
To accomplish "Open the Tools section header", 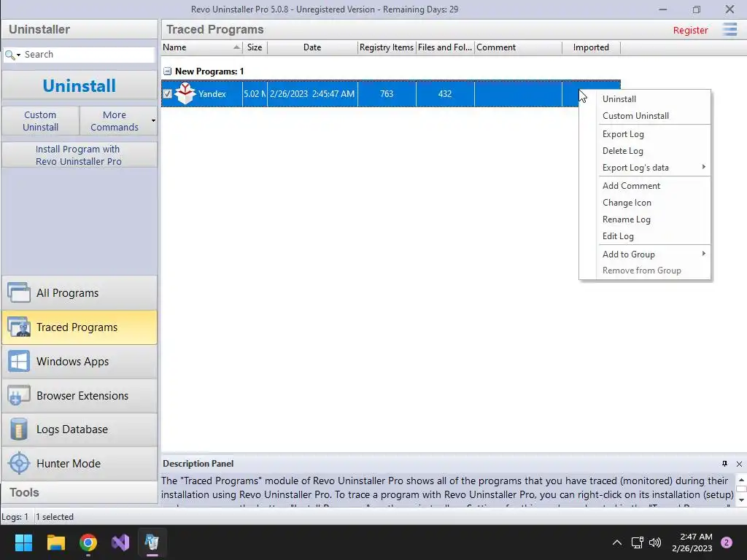I will pos(79,492).
